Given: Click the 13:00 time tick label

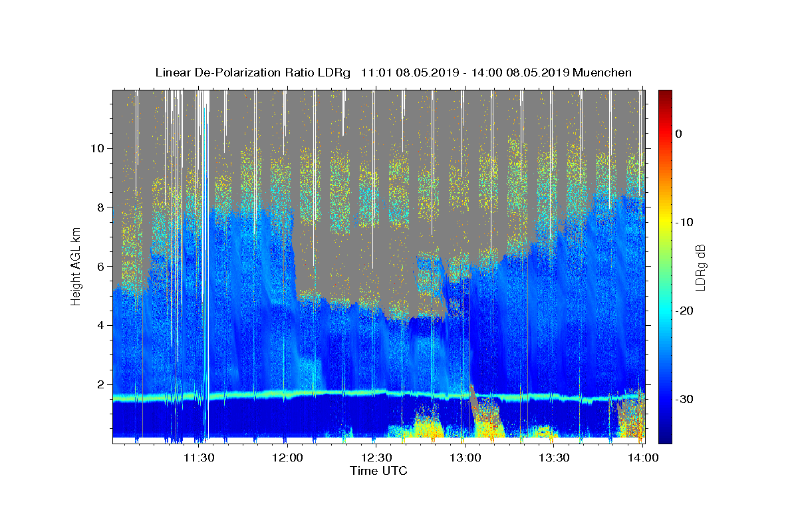Looking at the screenshot, I should [465, 458].
